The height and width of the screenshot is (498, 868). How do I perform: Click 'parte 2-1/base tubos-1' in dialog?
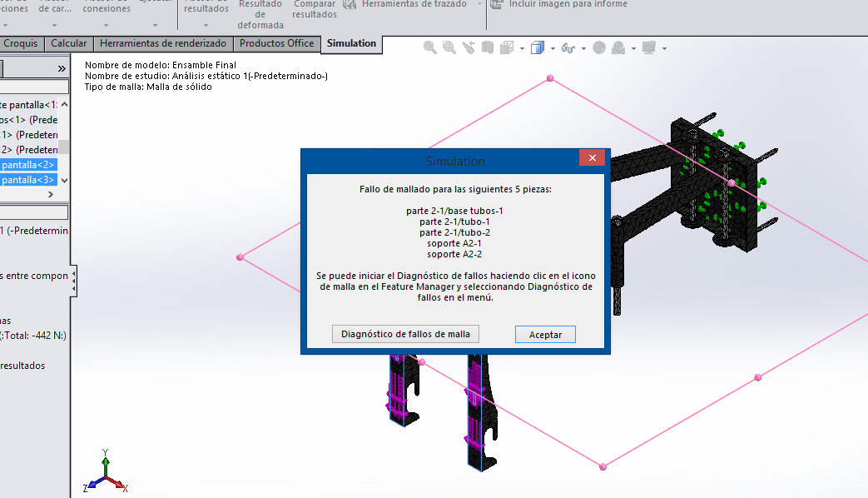click(x=454, y=211)
